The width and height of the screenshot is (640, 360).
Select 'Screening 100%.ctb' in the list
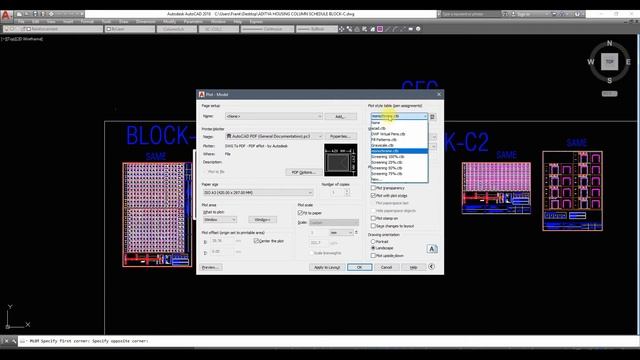click(x=399, y=157)
